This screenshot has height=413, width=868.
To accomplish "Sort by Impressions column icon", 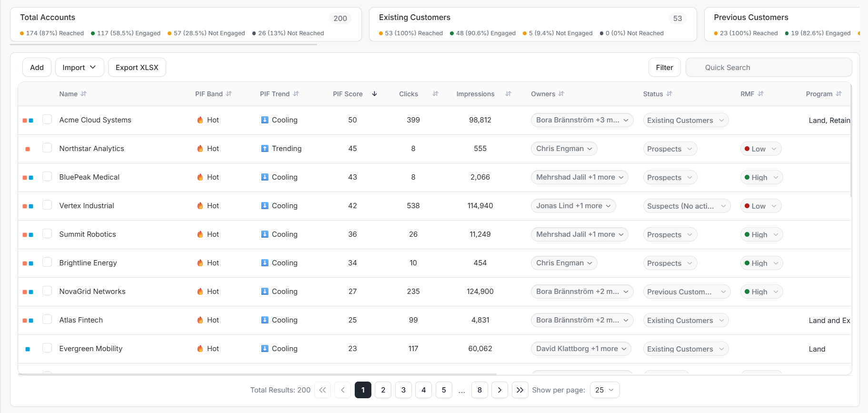I will pos(508,94).
